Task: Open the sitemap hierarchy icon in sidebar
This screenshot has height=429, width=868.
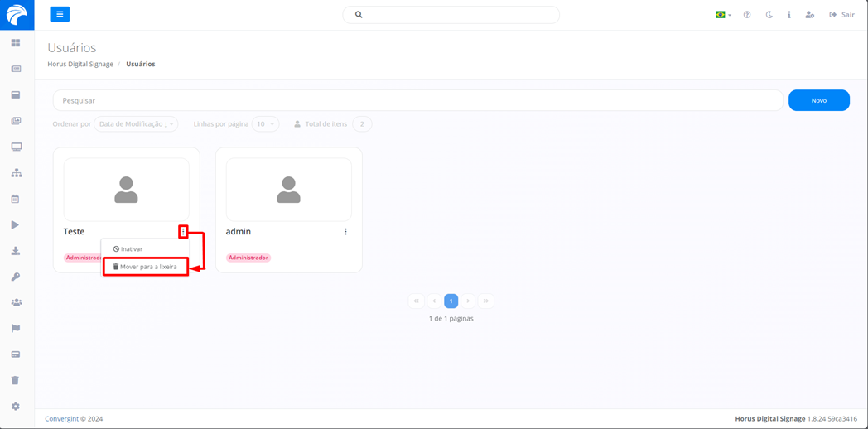Action: [16, 173]
